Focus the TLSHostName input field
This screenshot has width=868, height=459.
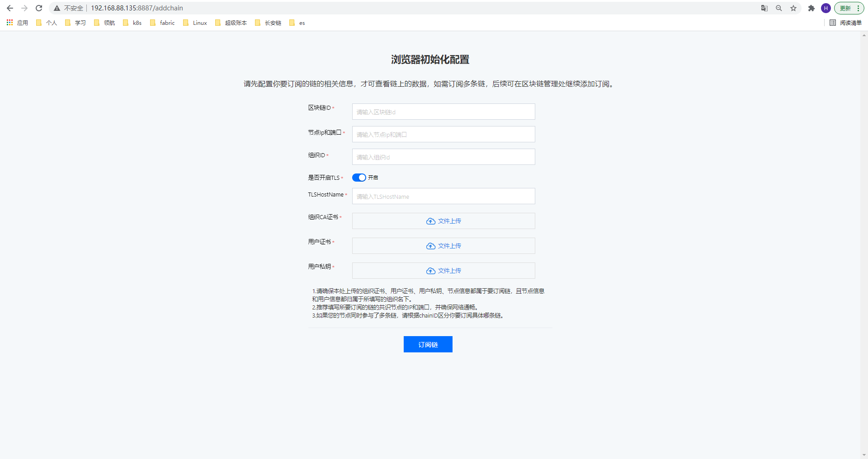tap(443, 196)
